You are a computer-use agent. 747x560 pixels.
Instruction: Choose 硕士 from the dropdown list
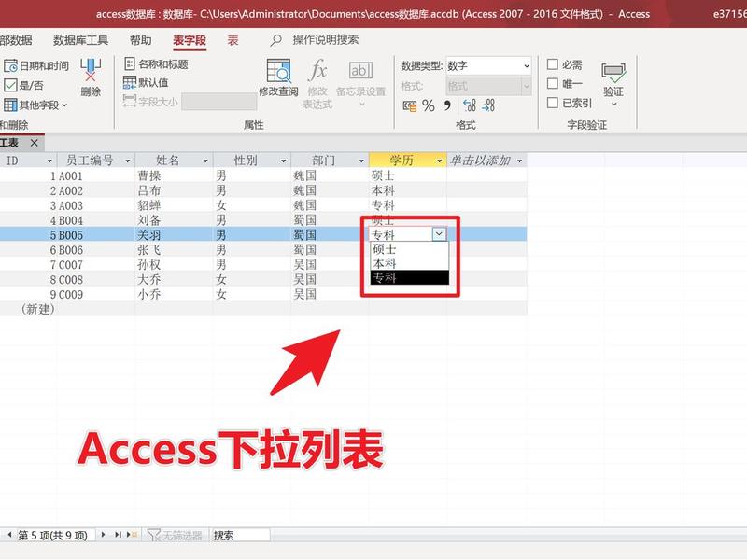tap(410, 249)
